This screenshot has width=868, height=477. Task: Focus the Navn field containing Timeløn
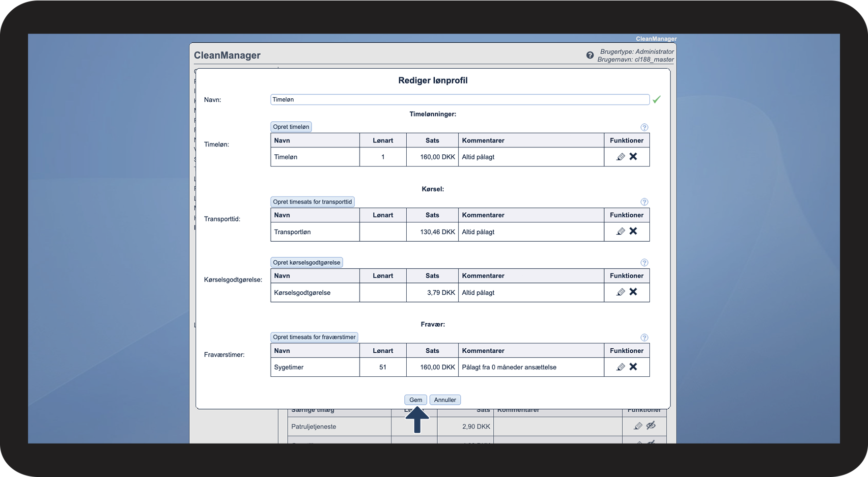pyautogui.click(x=460, y=100)
